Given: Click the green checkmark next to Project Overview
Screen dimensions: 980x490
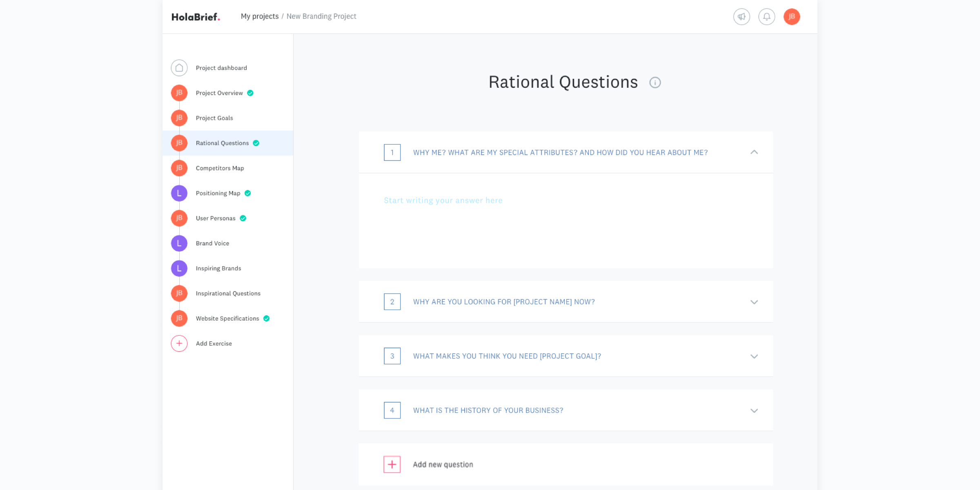Looking at the screenshot, I should coord(250,93).
